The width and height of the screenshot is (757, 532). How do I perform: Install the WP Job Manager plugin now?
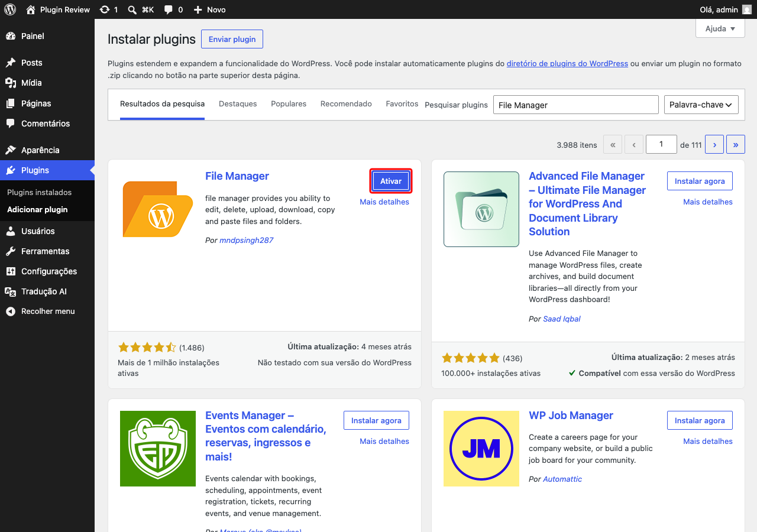pyautogui.click(x=700, y=421)
